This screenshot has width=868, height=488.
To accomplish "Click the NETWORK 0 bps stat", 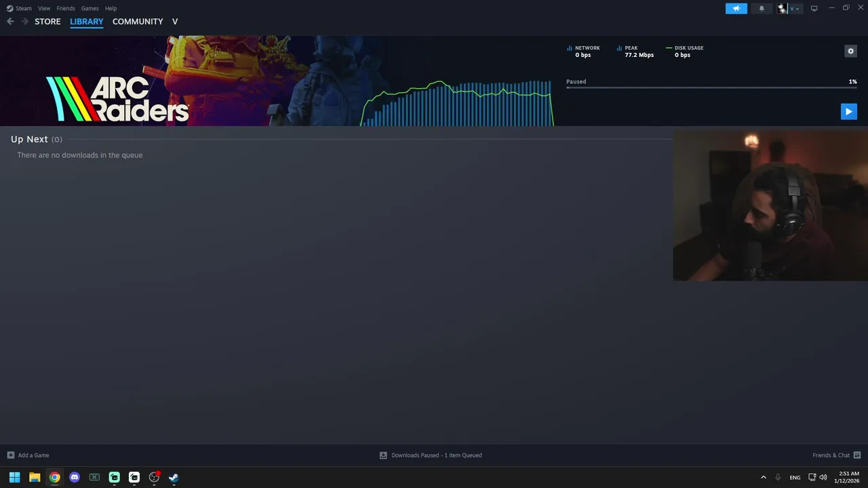I will pyautogui.click(x=583, y=52).
